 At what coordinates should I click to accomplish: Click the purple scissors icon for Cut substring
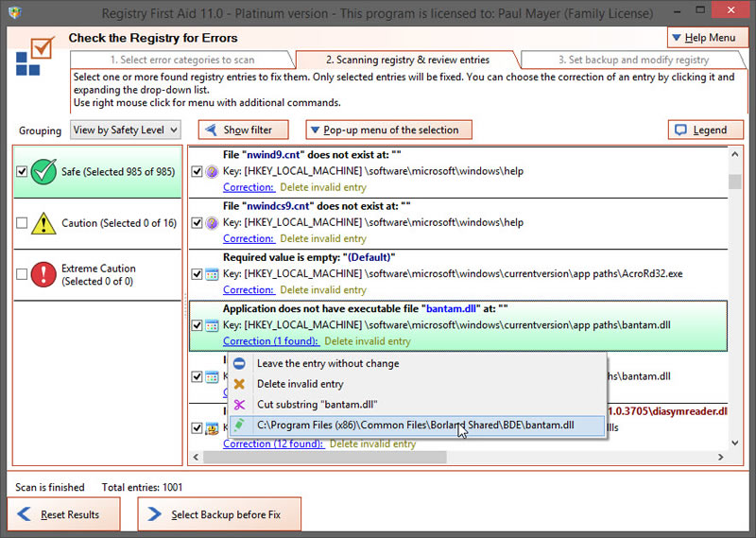[x=239, y=405]
